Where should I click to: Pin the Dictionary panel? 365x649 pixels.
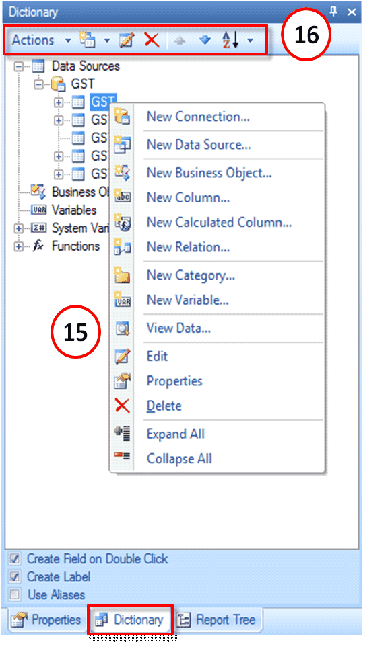(334, 12)
